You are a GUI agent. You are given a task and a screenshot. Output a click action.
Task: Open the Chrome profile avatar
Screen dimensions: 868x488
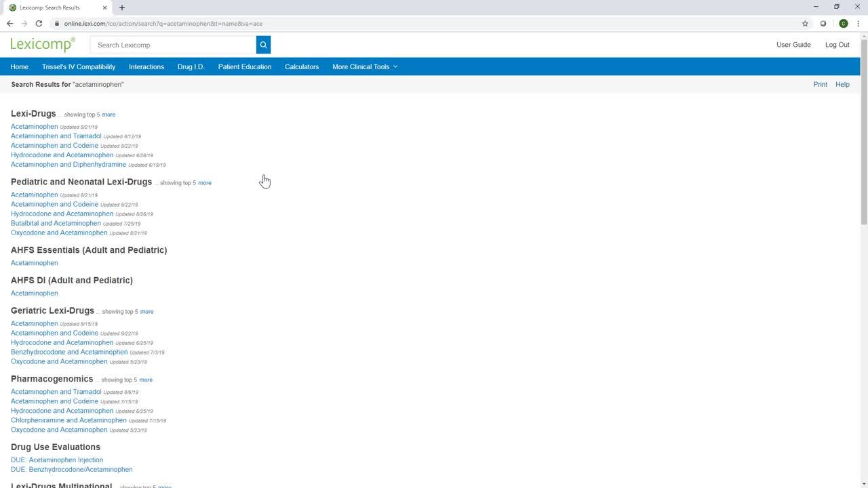pyautogui.click(x=843, y=24)
